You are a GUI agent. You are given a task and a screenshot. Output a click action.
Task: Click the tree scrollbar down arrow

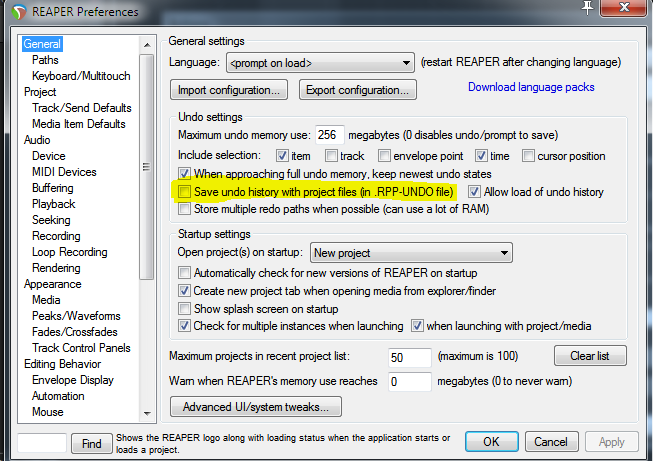coord(147,414)
